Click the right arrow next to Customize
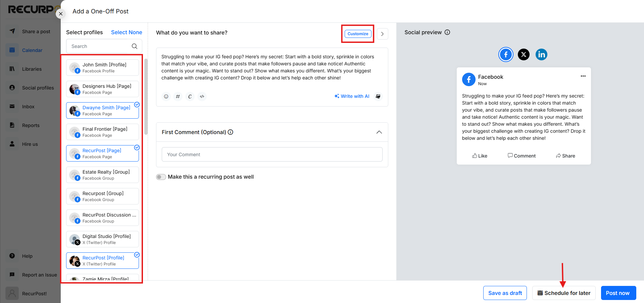 [x=383, y=34]
